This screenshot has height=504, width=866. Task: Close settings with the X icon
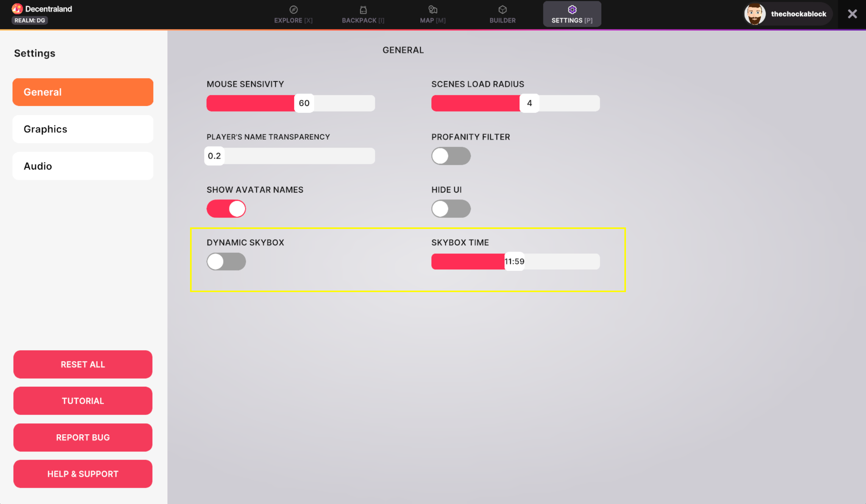click(852, 14)
